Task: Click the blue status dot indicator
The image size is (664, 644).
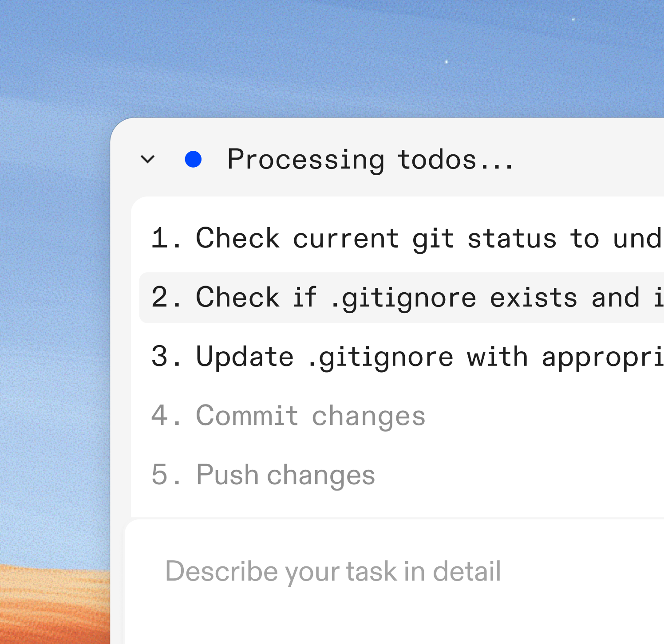Action: tap(194, 159)
